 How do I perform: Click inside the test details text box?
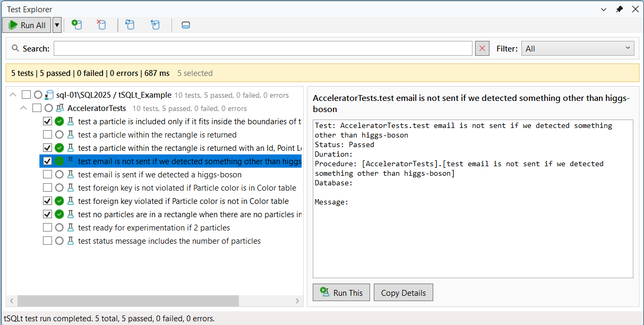pos(473,199)
